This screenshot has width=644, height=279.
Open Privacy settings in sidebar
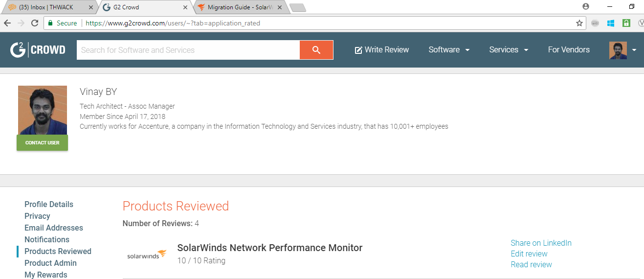(37, 216)
